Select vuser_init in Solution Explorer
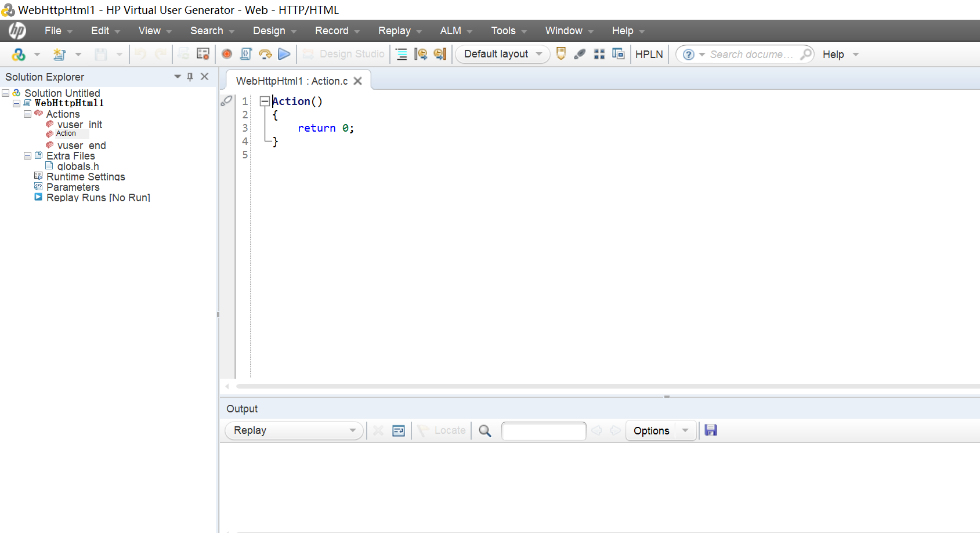This screenshot has width=980, height=533. pos(79,125)
